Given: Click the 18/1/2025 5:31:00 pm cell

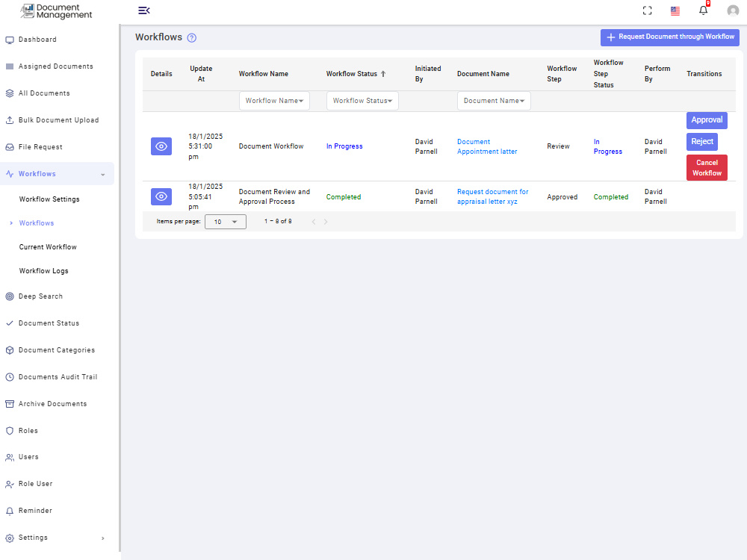Looking at the screenshot, I should [x=205, y=146].
